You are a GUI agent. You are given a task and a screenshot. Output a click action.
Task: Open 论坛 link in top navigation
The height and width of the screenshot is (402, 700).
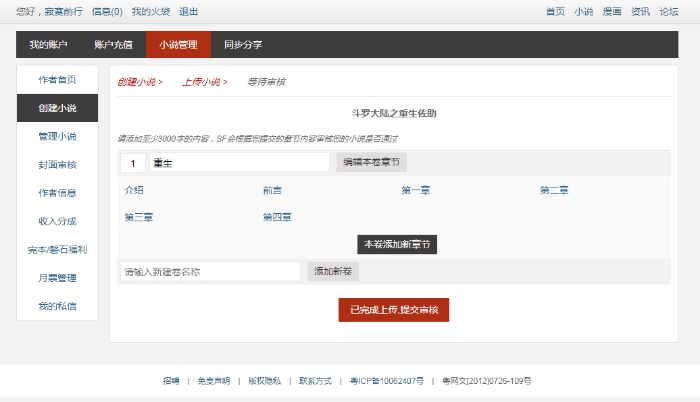tap(668, 11)
